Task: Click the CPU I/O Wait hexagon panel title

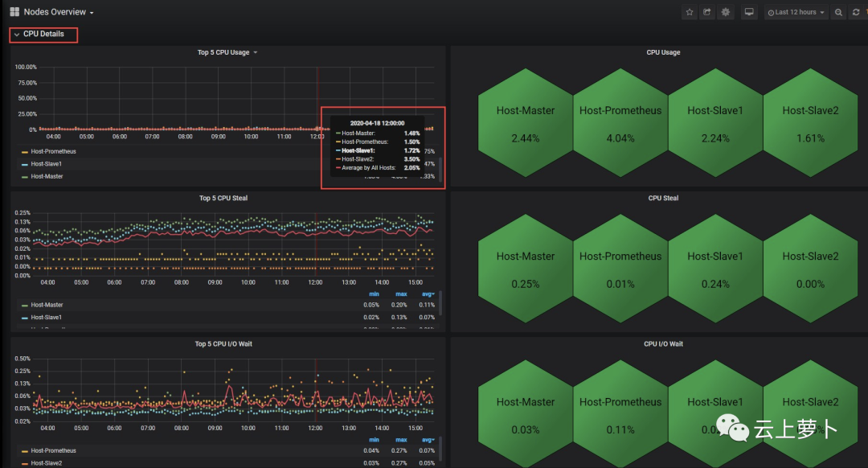Action: point(663,344)
